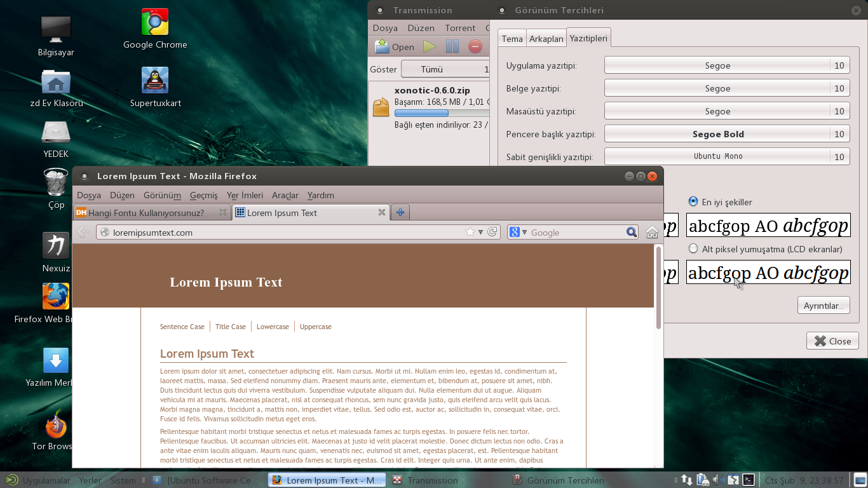This screenshot has width=868, height=488.
Task: Click the terminal icon in the system tray
Action: 749,480
